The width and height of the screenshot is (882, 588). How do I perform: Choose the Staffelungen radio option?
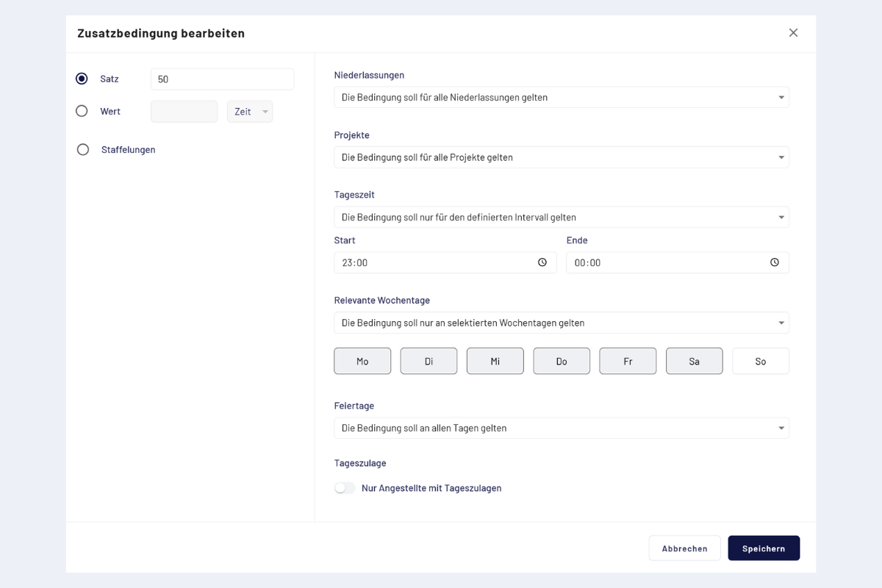(83, 149)
